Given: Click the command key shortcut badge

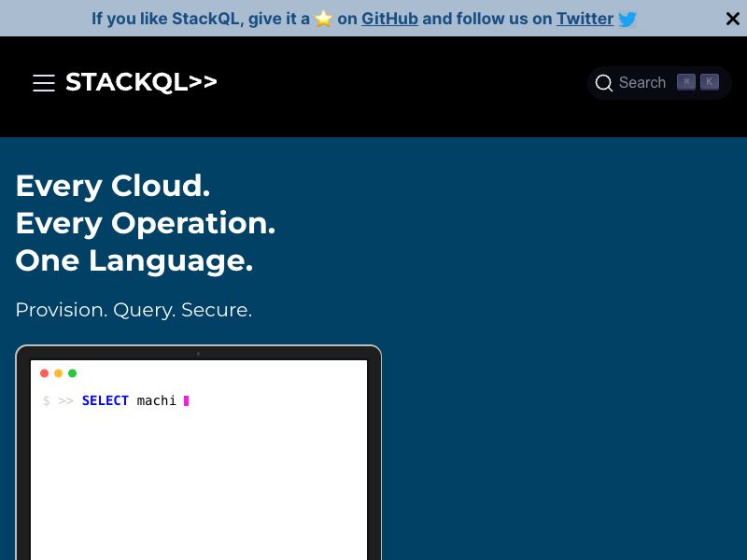Looking at the screenshot, I should [686, 82].
